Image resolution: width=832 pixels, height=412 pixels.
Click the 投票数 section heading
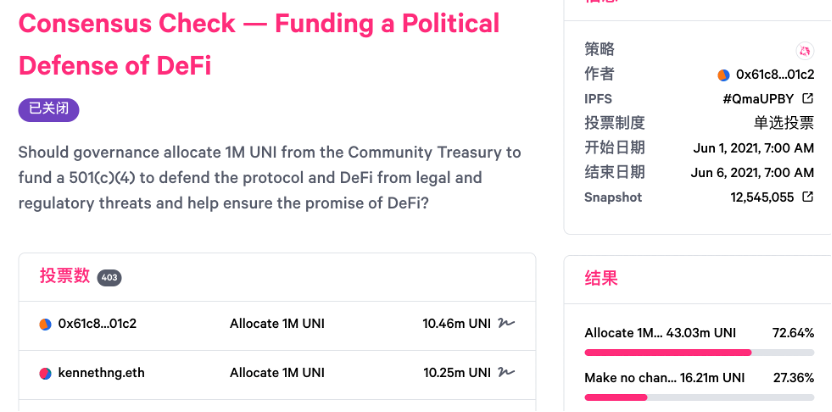tap(65, 276)
